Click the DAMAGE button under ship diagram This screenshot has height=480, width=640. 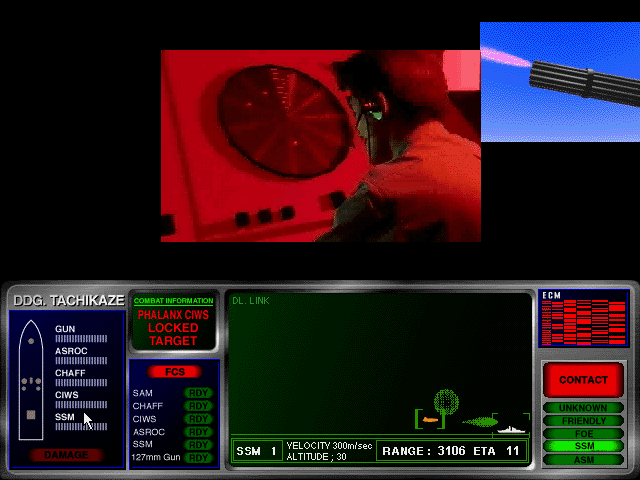point(66,455)
